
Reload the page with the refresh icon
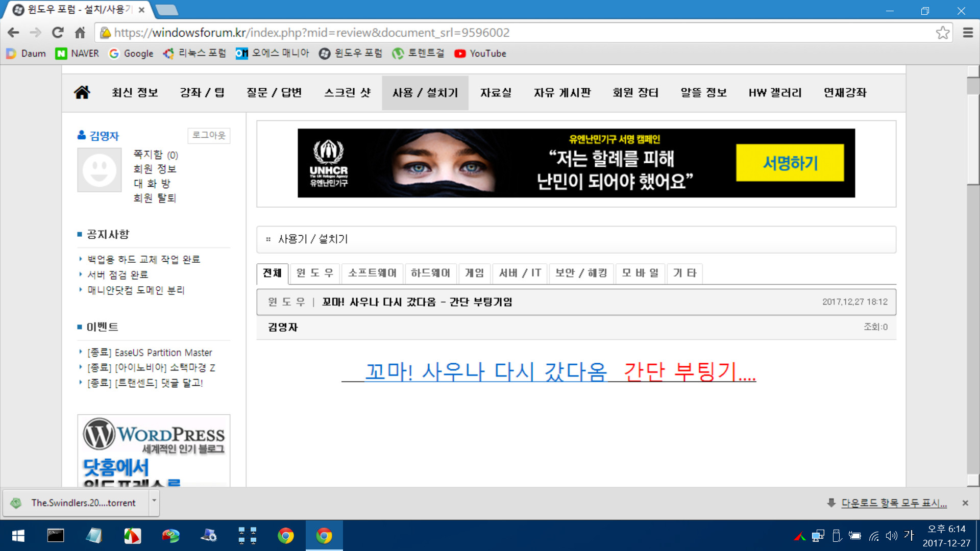pyautogui.click(x=58, y=33)
